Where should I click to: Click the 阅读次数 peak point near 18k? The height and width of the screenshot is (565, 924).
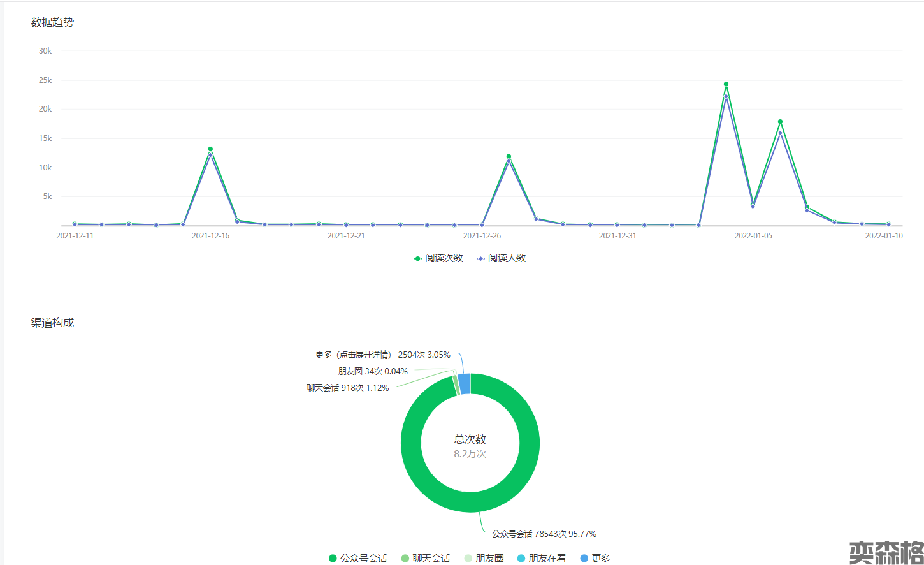coord(780,122)
